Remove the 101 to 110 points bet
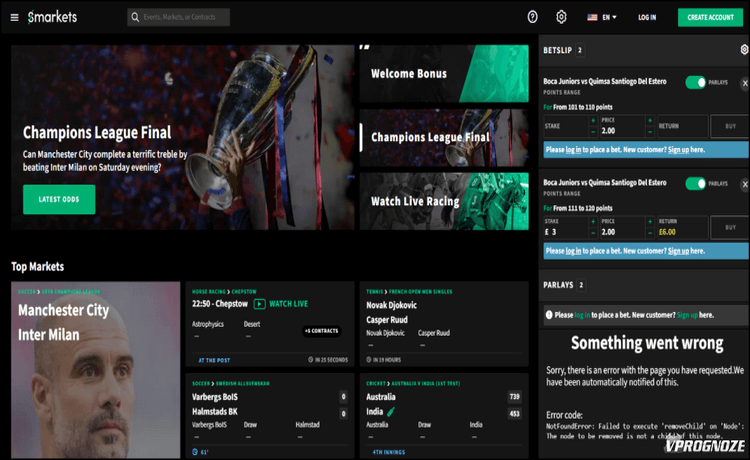 745,83
